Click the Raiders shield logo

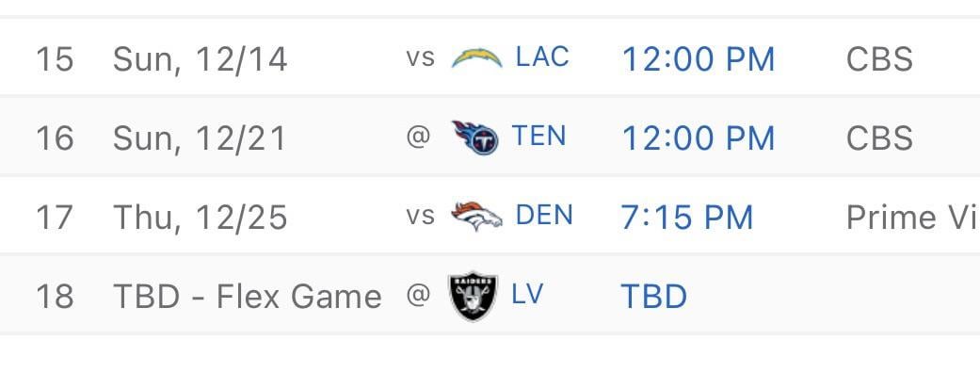(x=473, y=296)
